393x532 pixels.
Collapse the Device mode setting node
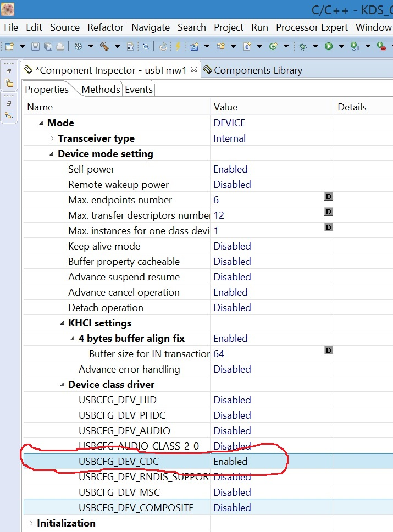(x=52, y=154)
